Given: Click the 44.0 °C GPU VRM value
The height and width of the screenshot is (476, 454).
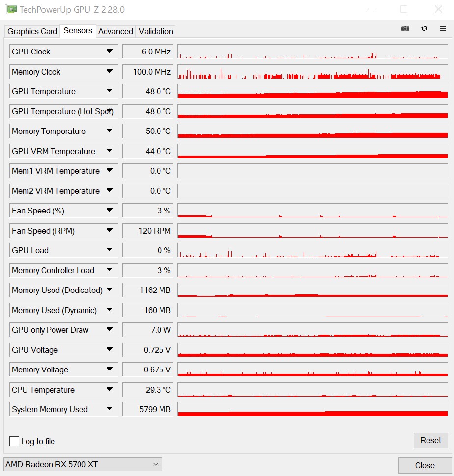Looking at the screenshot, I should pyautogui.click(x=148, y=151).
